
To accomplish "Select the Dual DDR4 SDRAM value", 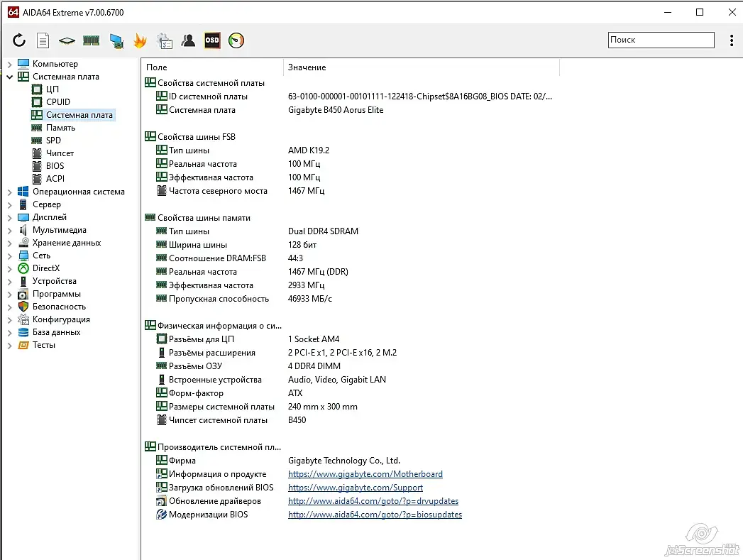I will click(x=323, y=231).
